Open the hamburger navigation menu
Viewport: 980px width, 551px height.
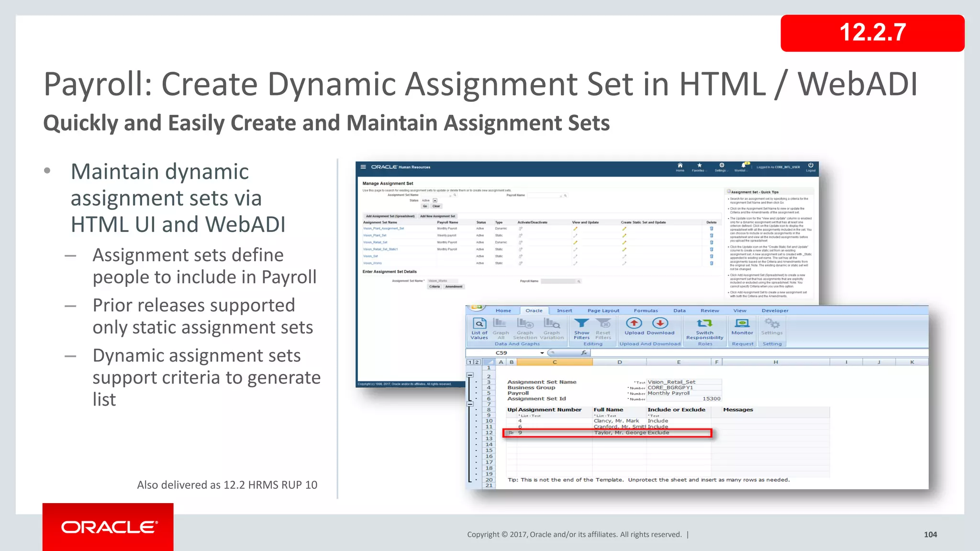[x=363, y=167]
